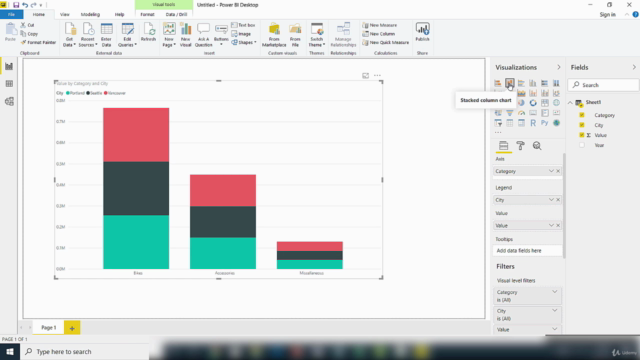Uncheck the City field checkbox

point(582,125)
